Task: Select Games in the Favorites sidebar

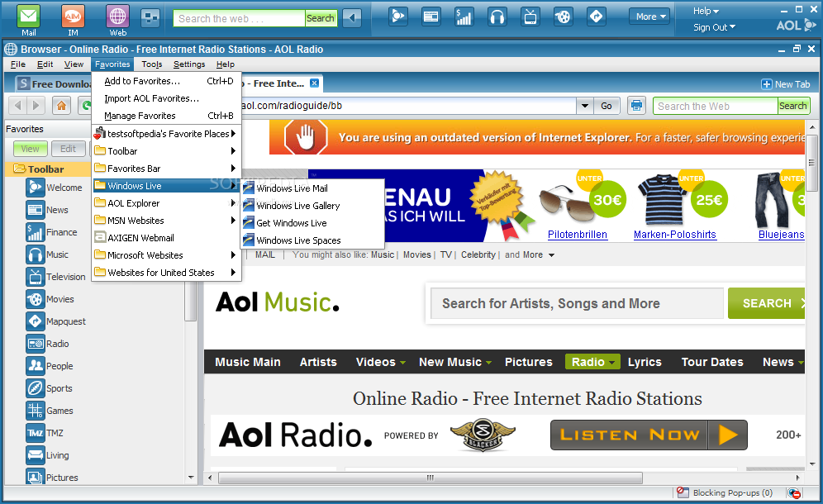Action: pos(50,411)
